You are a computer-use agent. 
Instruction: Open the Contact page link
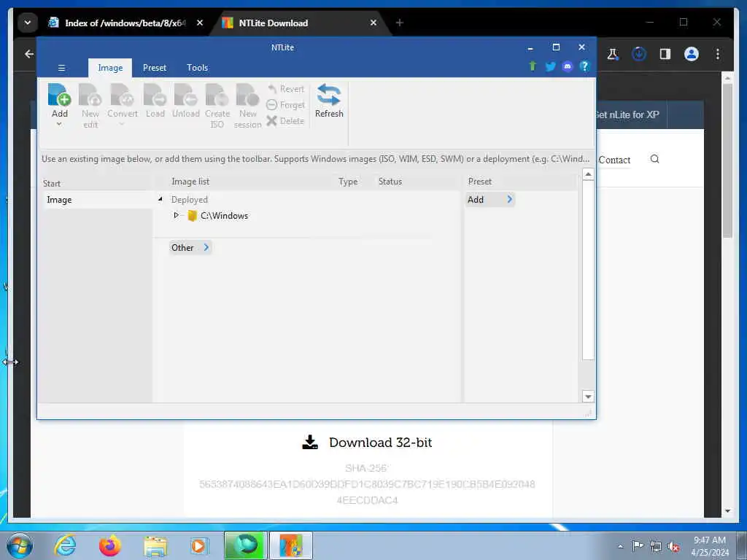614,160
